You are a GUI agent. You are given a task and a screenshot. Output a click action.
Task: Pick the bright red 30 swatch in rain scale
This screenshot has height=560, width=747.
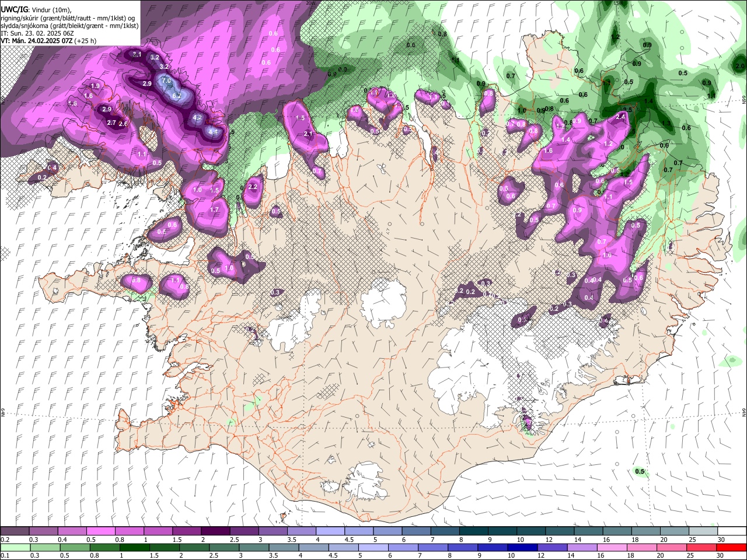[x=732, y=548]
